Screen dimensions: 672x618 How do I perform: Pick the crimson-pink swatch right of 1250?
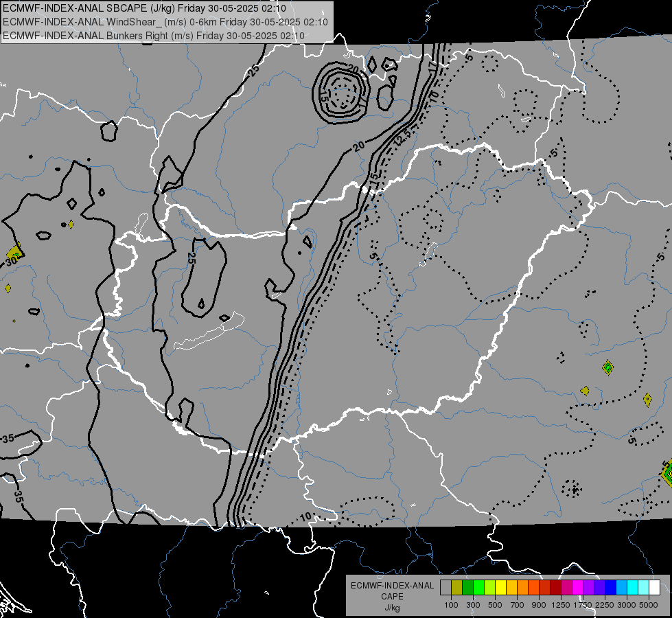[566, 588]
